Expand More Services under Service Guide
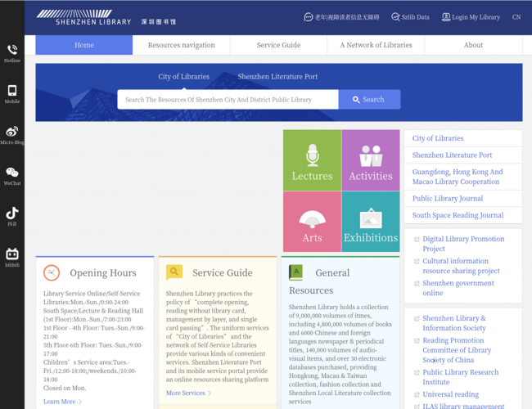Viewport: 532px width, 409px height. pyautogui.click(x=188, y=393)
